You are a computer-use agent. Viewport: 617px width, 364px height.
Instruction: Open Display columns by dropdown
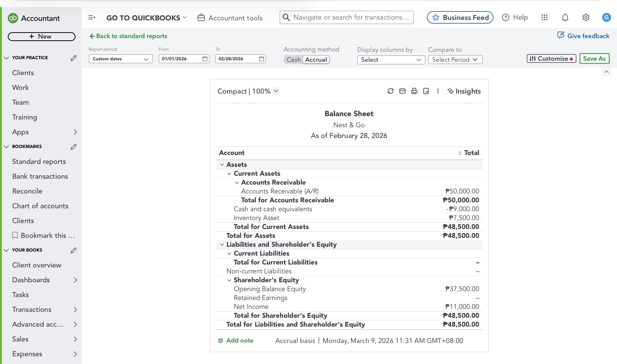coord(391,60)
